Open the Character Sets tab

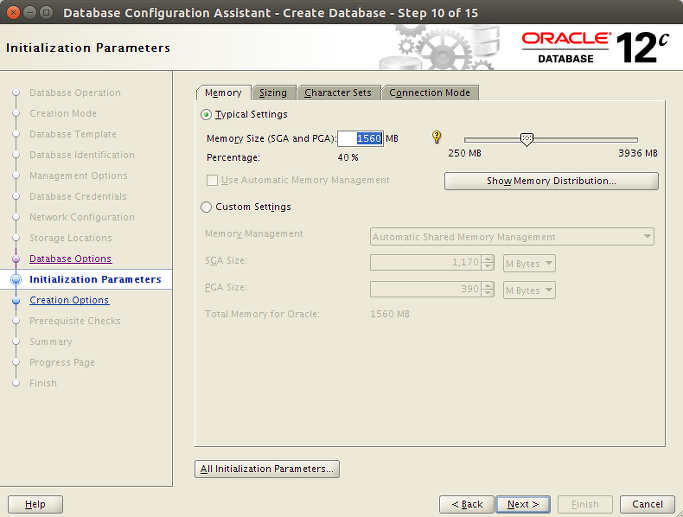tap(338, 93)
